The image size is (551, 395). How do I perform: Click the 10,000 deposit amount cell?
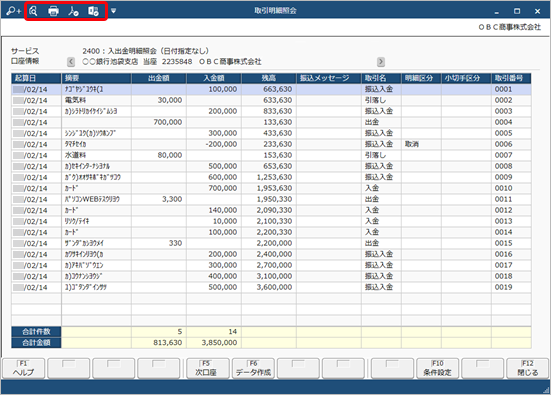click(x=214, y=221)
